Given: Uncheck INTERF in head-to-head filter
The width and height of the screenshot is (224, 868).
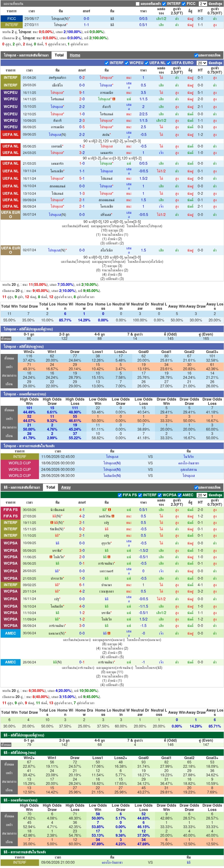Looking at the screenshot, I should point(164,4).
